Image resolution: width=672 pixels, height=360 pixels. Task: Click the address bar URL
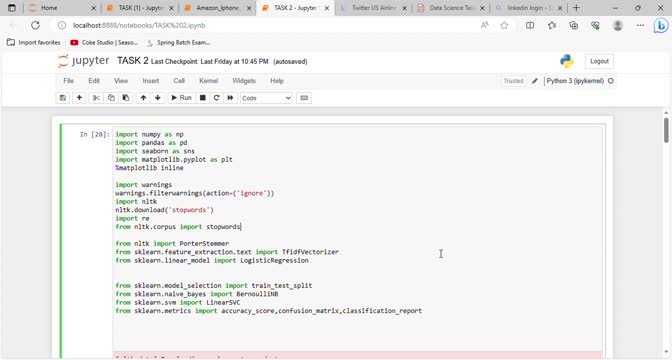click(139, 25)
